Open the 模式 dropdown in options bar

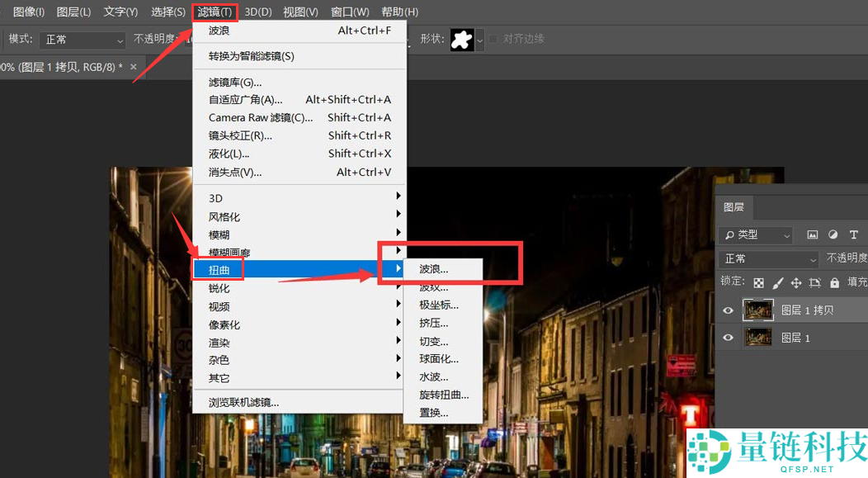point(83,40)
